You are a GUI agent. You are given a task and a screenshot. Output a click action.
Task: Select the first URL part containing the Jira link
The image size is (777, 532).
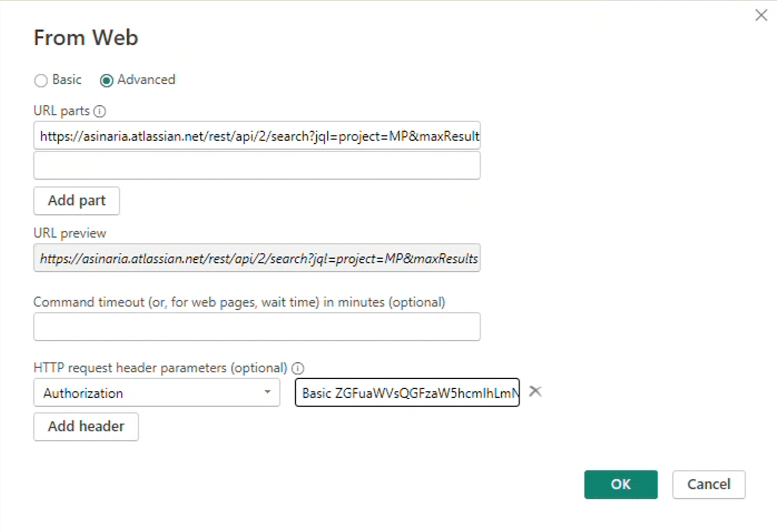(x=257, y=135)
